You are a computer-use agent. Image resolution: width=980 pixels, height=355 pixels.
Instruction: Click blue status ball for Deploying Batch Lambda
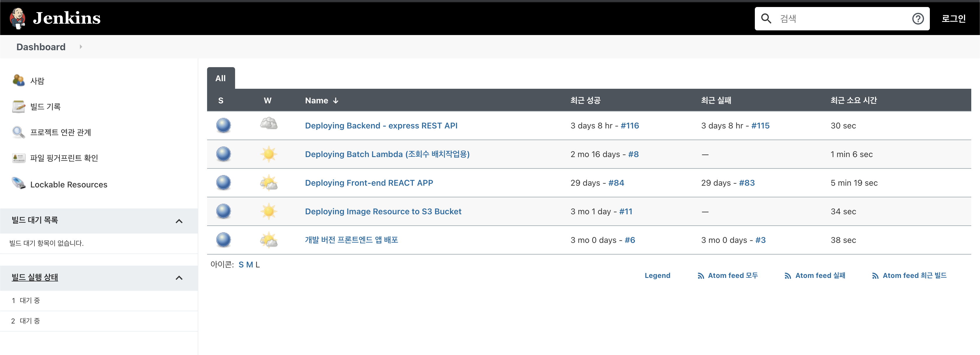point(223,154)
